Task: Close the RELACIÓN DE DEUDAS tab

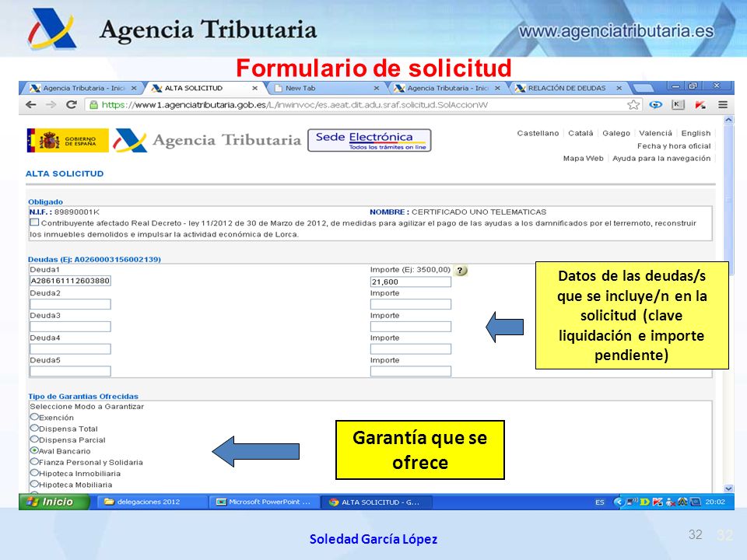Action: [619, 88]
